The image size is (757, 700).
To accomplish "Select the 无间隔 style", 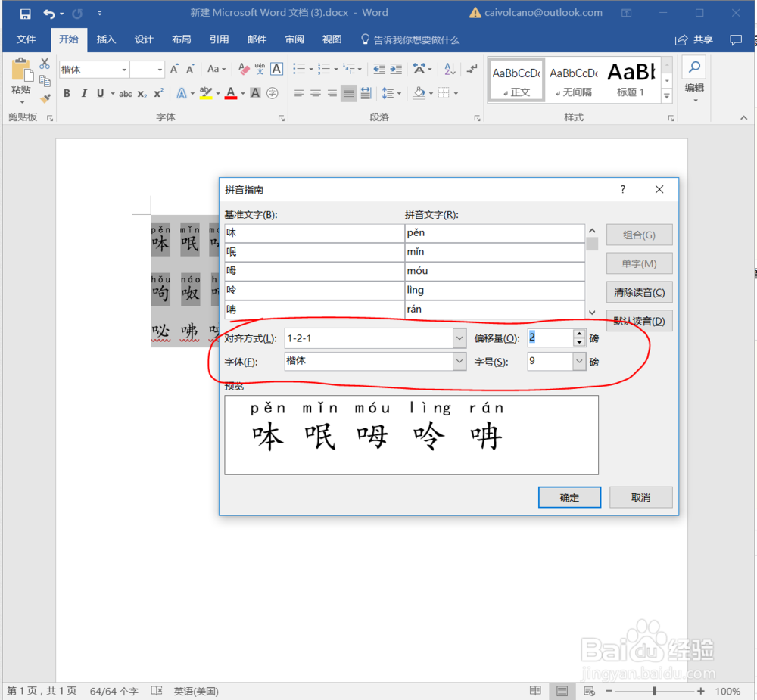I will click(x=574, y=81).
